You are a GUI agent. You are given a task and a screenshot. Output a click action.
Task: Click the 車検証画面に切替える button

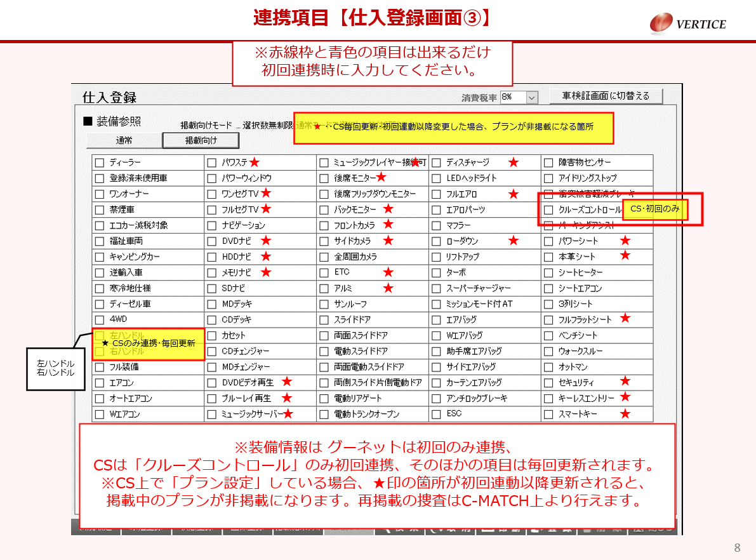click(x=606, y=97)
